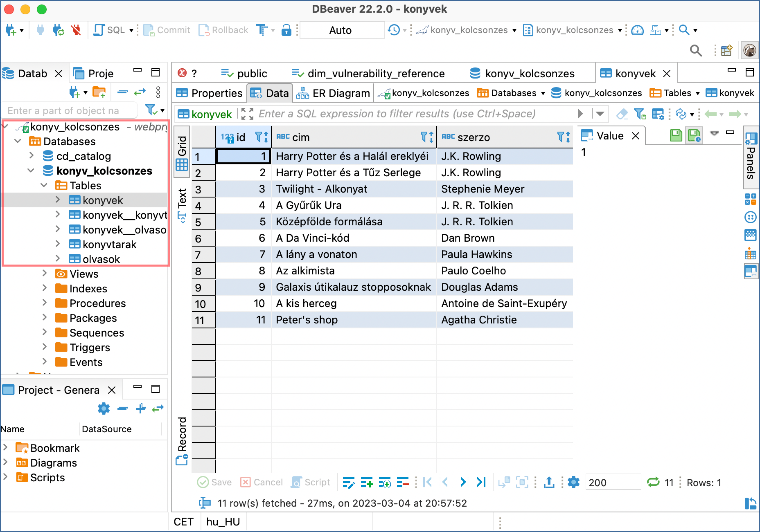Expand the Triggers folder
Viewport: 760px width, 532px height.
[x=45, y=347]
